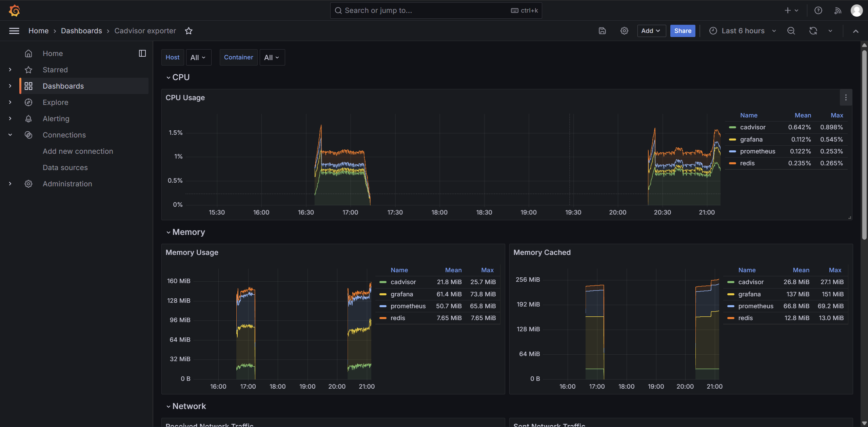Open the help question mark icon
This screenshot has height=427, width=868.
[x=818, y=11]
